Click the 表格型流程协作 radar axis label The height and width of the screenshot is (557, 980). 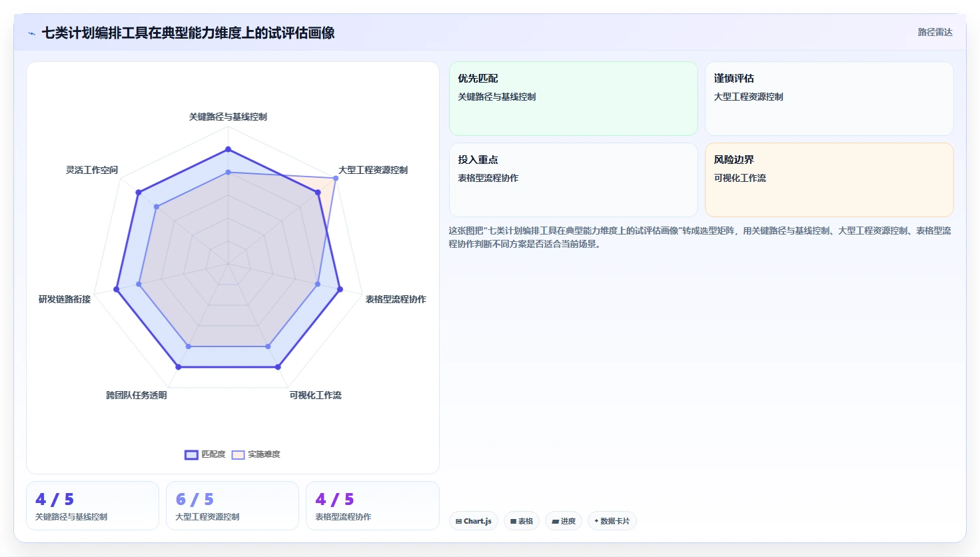pyautogui.click(x=396, y=299)
